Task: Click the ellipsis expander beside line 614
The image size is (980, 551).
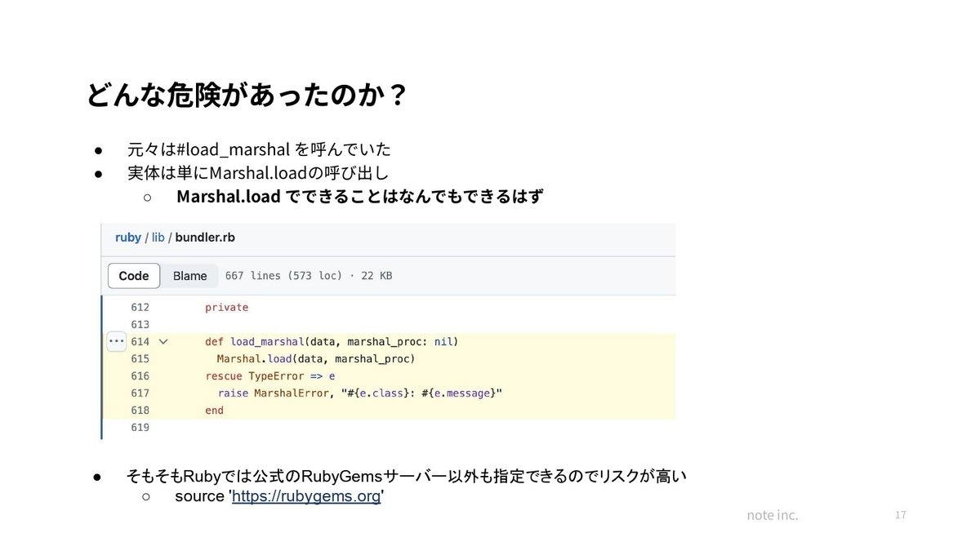Action: pyautogui.click(x=116, y=341)
